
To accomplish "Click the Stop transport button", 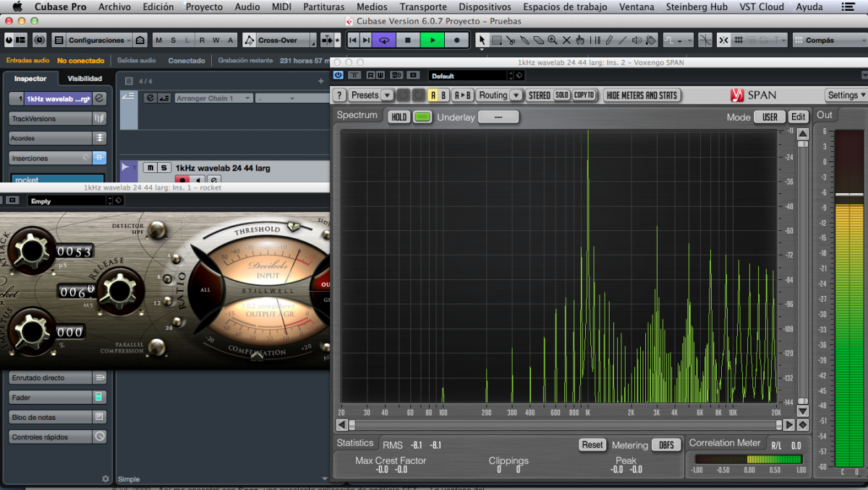I will pos(408,41).
